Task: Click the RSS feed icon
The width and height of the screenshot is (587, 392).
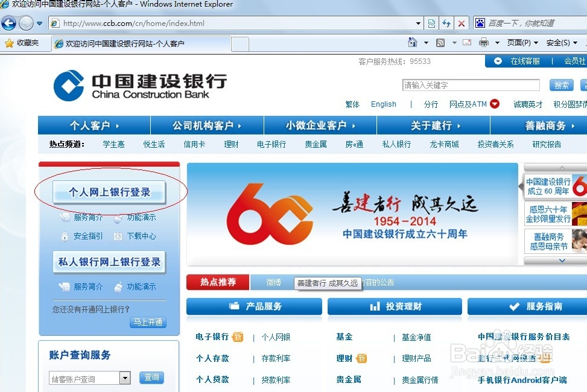Action: [x=440, y=42]
